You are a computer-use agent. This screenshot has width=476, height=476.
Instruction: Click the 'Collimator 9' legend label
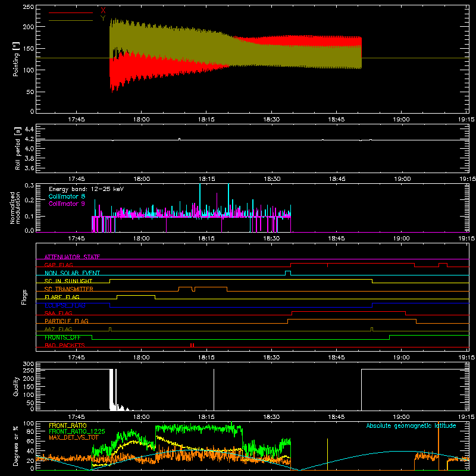[67, 203]
